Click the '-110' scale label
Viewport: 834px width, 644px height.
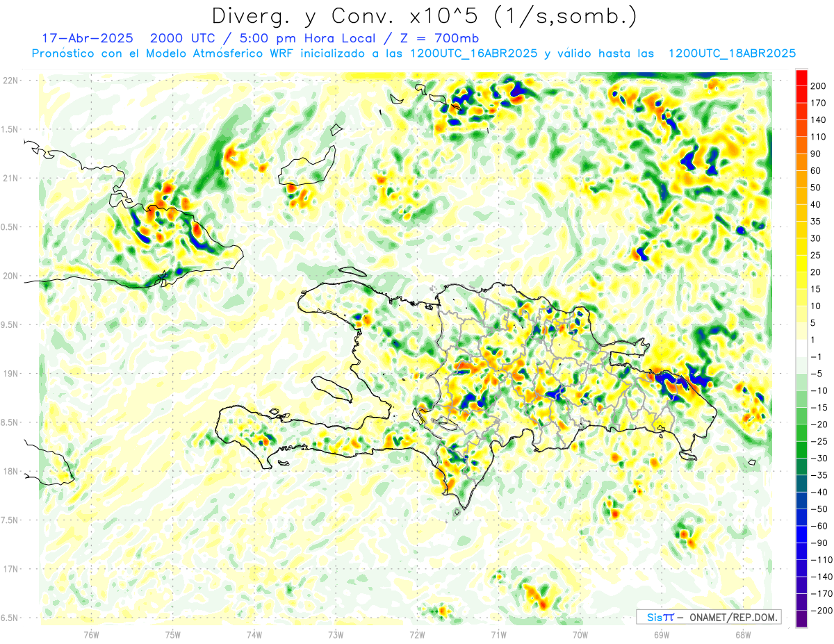[822, 559]
